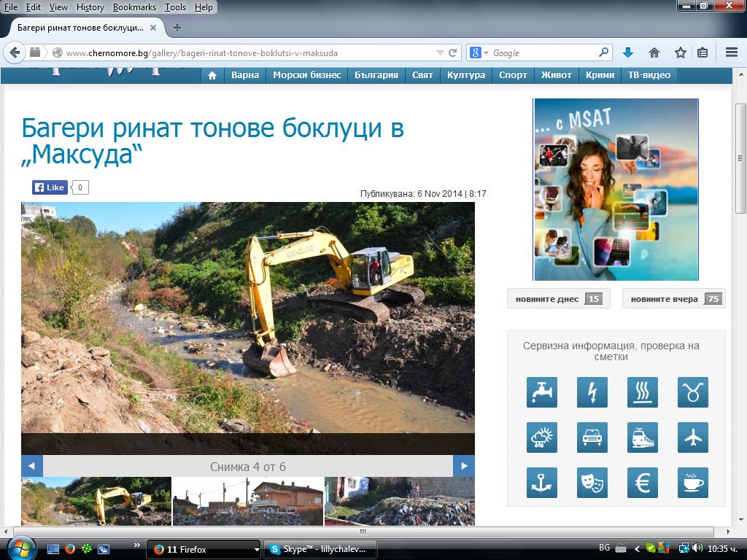This screenshot has height=560, width=747.
Task: Open the Tools menu
Action: (x=175, y=7)
